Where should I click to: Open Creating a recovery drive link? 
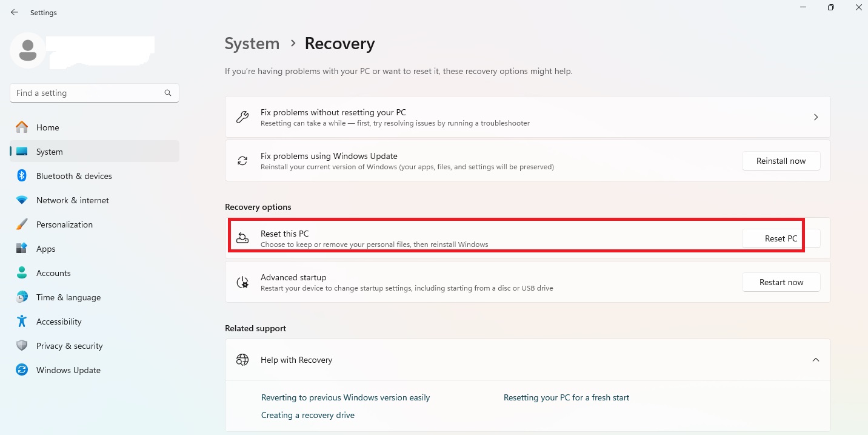tap(308, 415)
